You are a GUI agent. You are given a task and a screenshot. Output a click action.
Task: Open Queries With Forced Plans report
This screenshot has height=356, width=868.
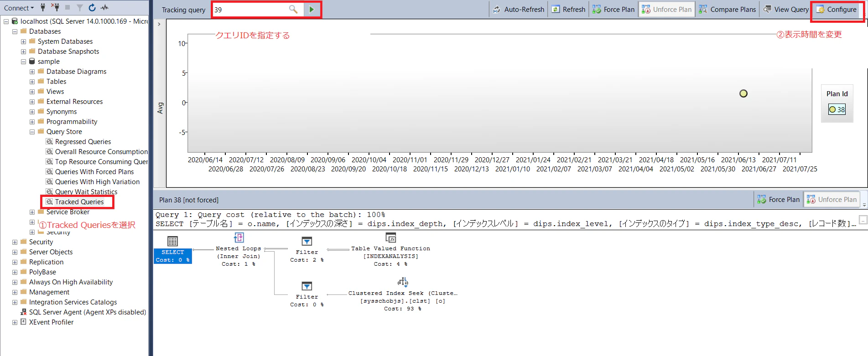(94, 172)
